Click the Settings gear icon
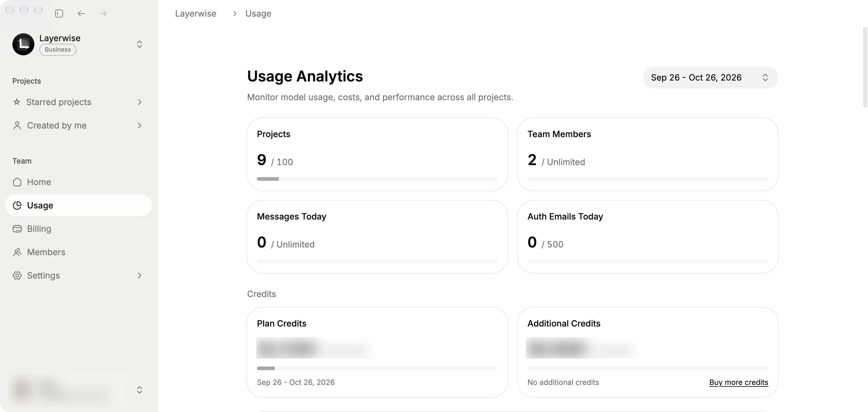 [17, 275]
